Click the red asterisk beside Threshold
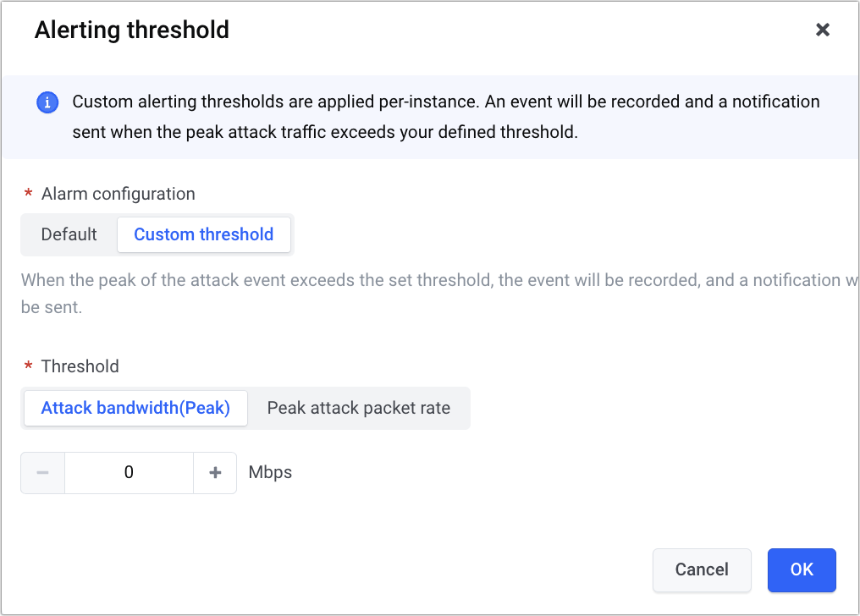This screenshot has height=616, width=860. coord(29,367)
